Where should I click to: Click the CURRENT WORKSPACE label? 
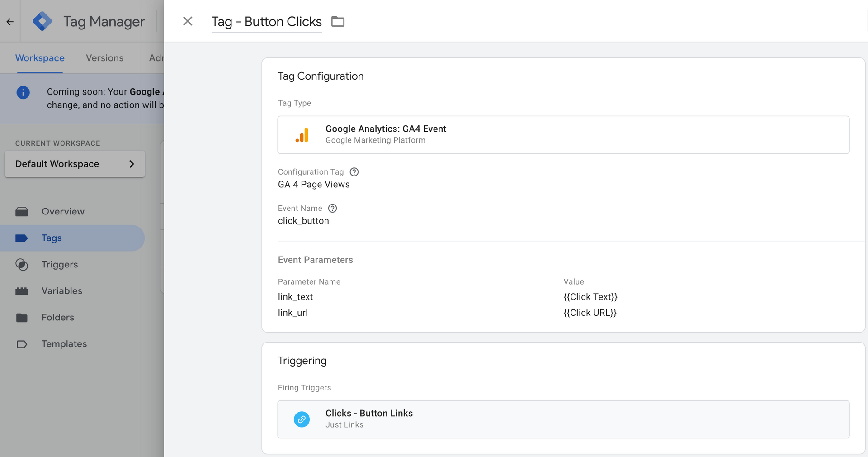point(58,143)
